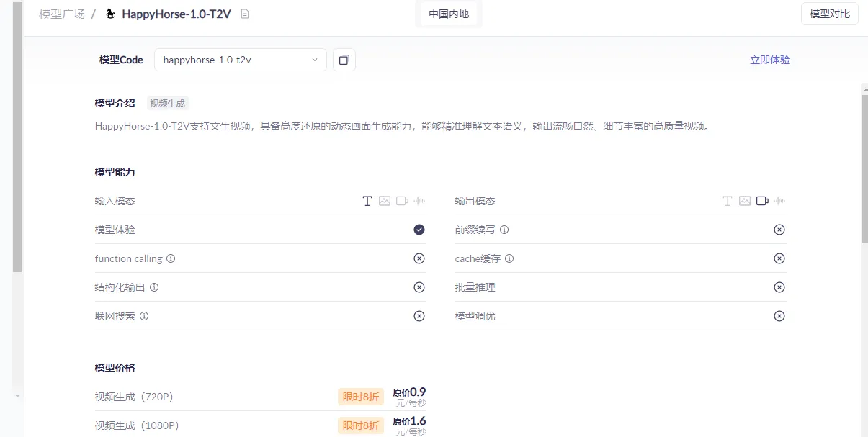868x437 pixels.
Task: Click the HappyHorse-1.0-T2V page title
Action: coord(176,14)
